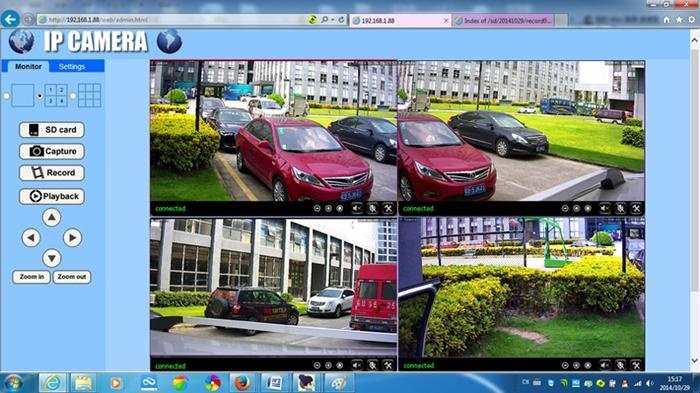This screenshot has height=393, width=700.
Task: Switch to the Settings tab
Action: (x=72, y=67)
